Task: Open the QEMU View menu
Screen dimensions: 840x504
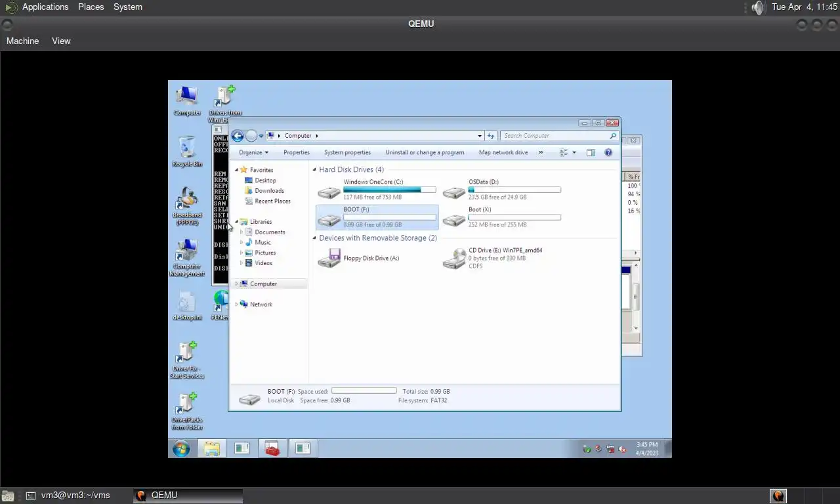Action: (x=61, y=41)
